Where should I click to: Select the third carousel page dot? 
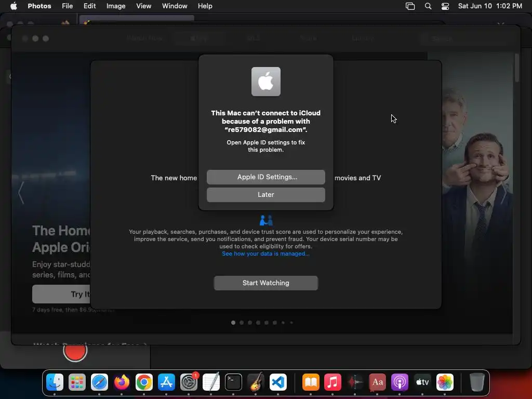pyautogui.click(x=250, y=323)
